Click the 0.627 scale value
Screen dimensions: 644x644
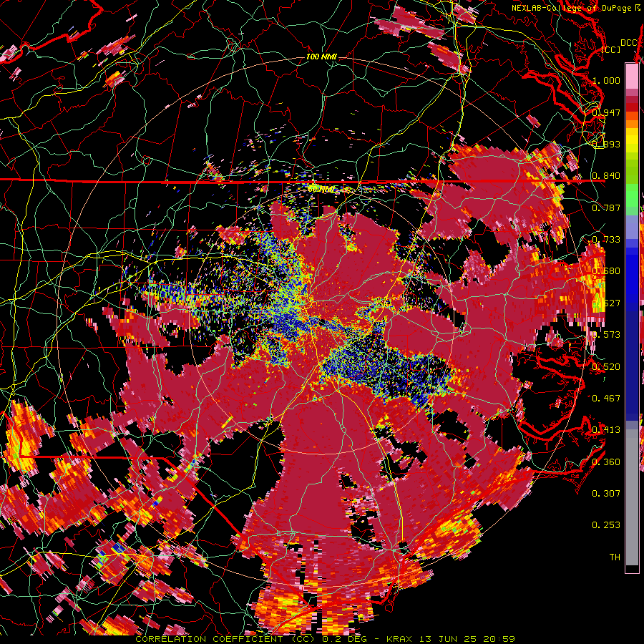click(x=606, y=303)
